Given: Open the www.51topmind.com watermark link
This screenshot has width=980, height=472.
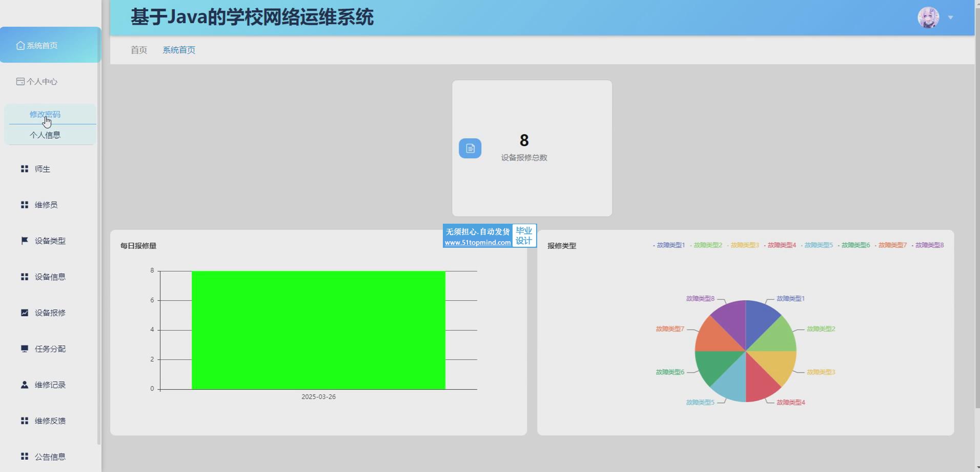Looking at the screenshot, I should click(477, 243).
